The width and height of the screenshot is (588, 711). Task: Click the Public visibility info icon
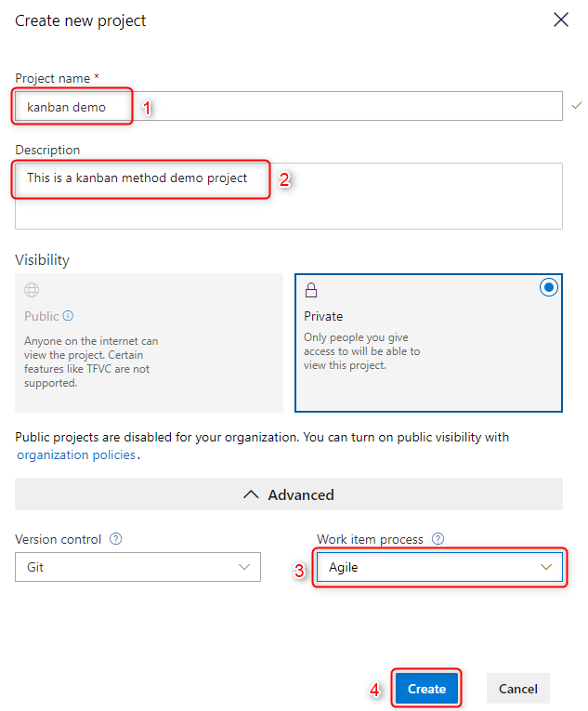tap(68, 316)
